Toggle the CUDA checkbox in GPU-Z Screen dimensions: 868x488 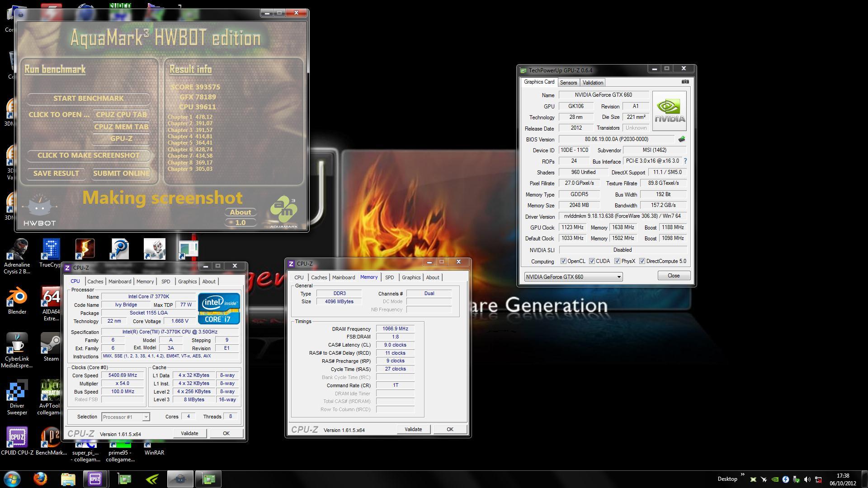592,261
